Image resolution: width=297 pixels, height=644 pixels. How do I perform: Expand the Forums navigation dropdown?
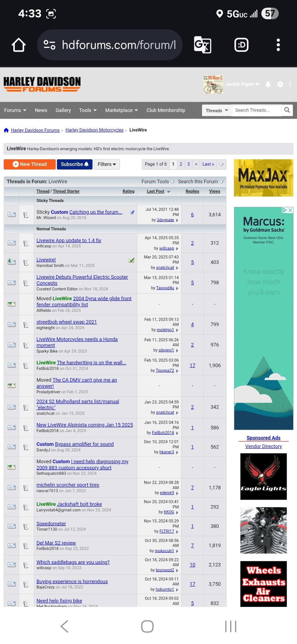(15, 110)
